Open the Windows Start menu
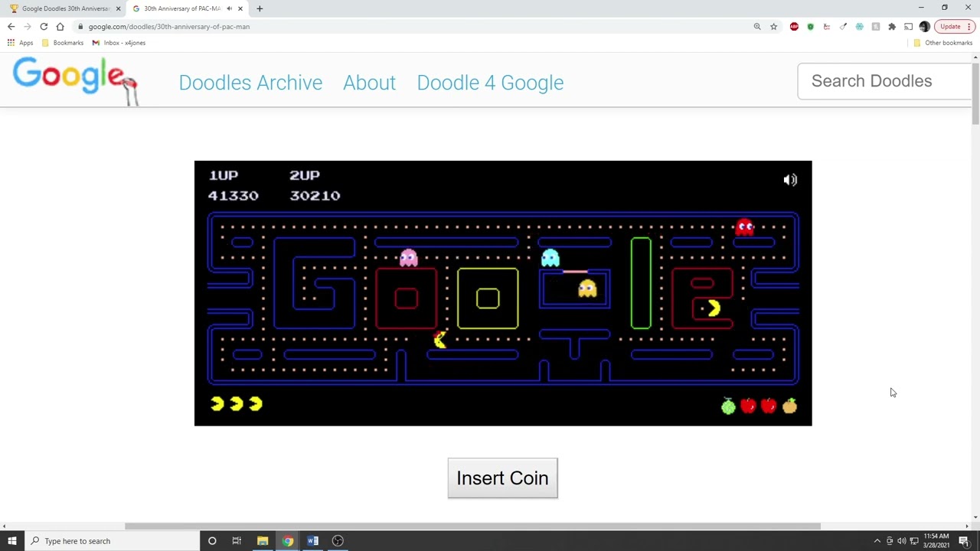 tap(11, 541)
